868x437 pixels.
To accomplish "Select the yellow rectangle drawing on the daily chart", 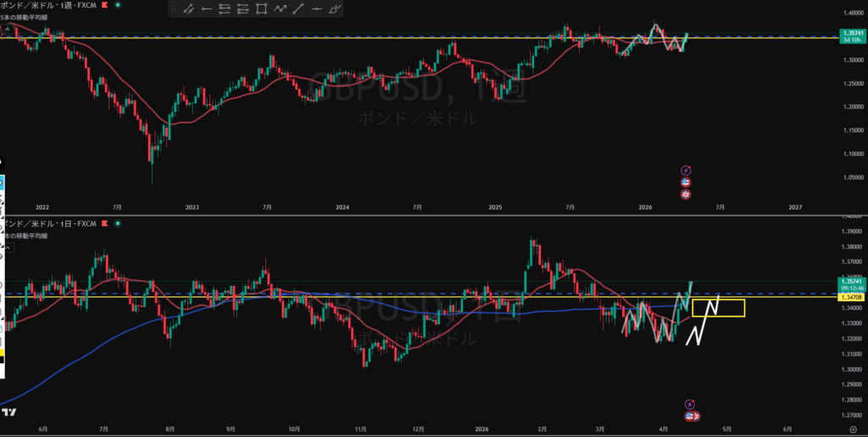I will [718, 308].
